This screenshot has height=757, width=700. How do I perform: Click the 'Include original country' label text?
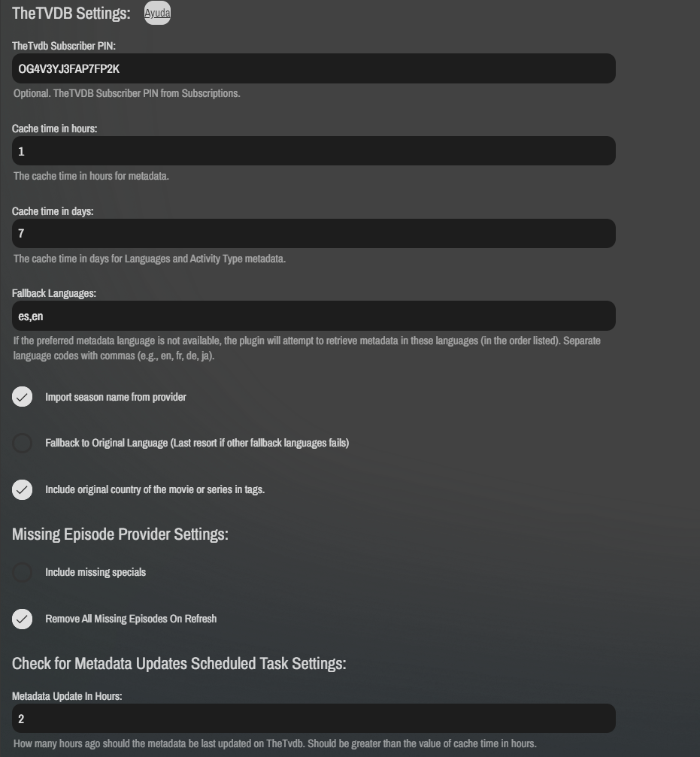coord(155,489)
